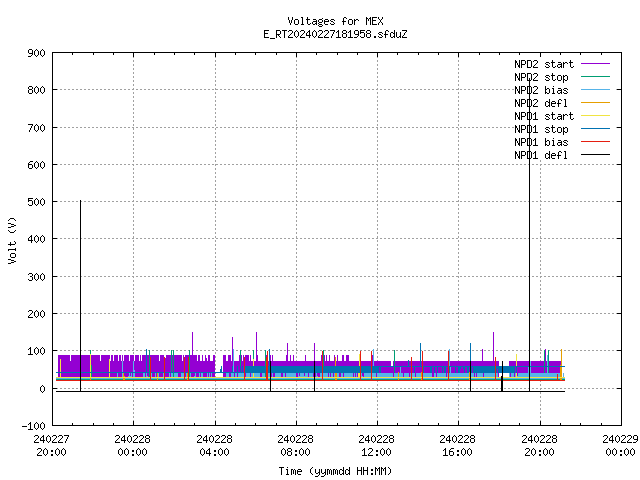Viewport: 640px width, 480px height.
Task: Click the black NPD1 defl legend line
Action: click(x=595, y=155)
